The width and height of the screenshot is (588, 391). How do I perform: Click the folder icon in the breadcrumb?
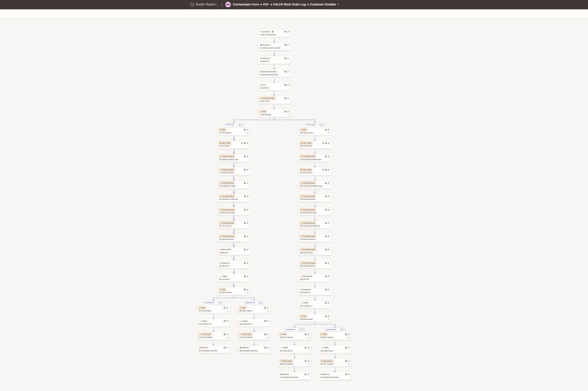(x=192, y=5)
